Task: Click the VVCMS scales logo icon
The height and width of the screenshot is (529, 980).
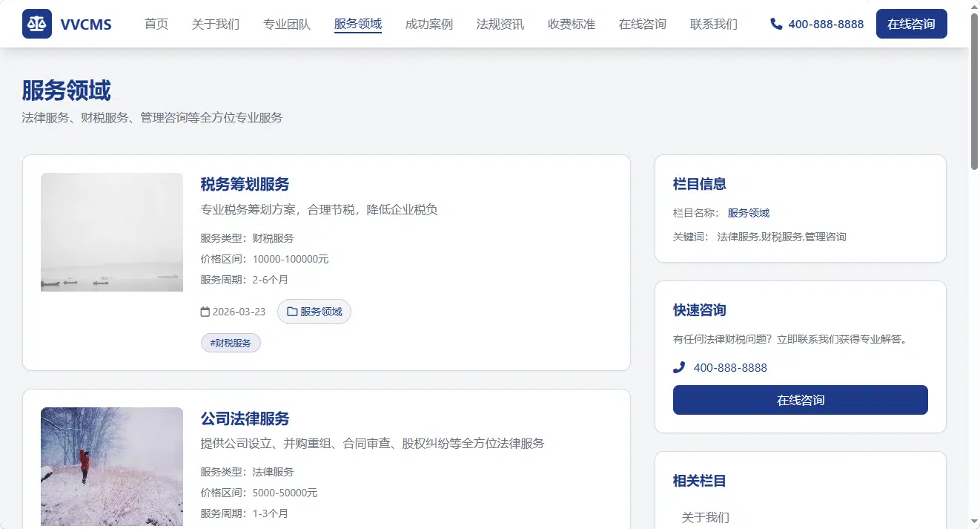Action: pos(37,24)
